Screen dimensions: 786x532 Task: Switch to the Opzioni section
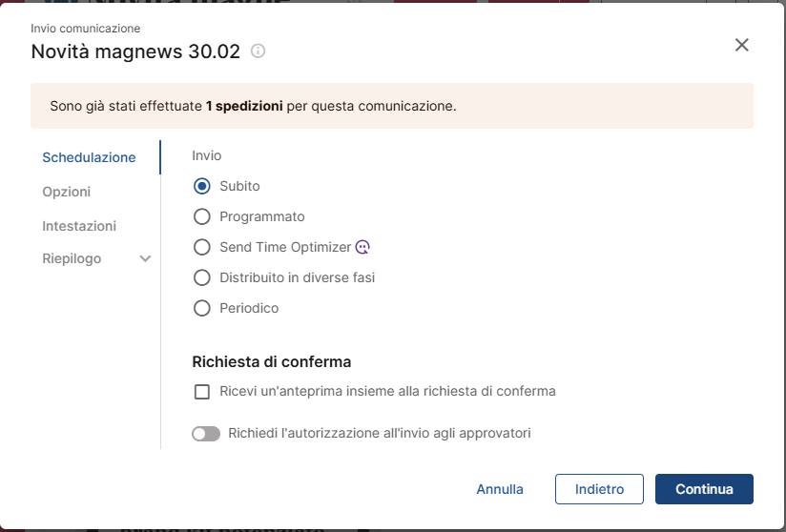click(x=67, y=192)
